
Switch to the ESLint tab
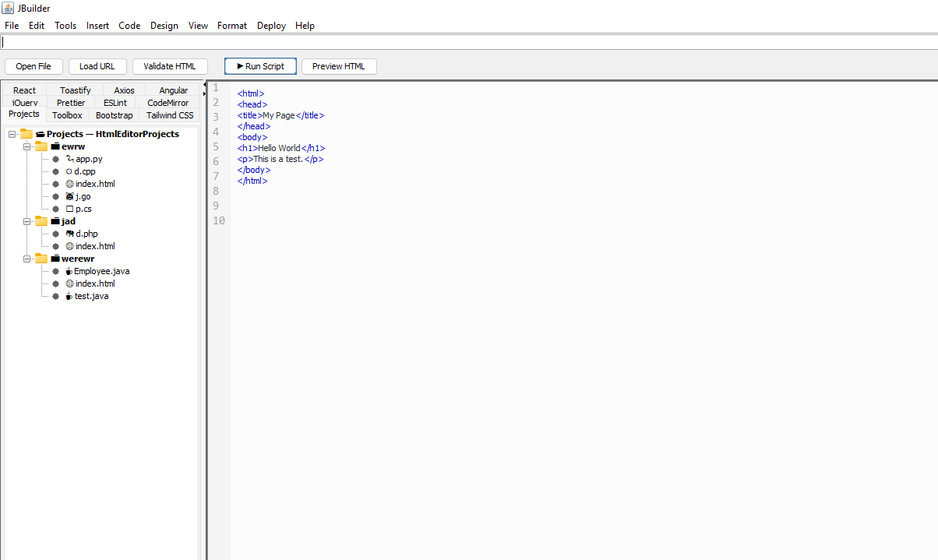pos(115,103)
